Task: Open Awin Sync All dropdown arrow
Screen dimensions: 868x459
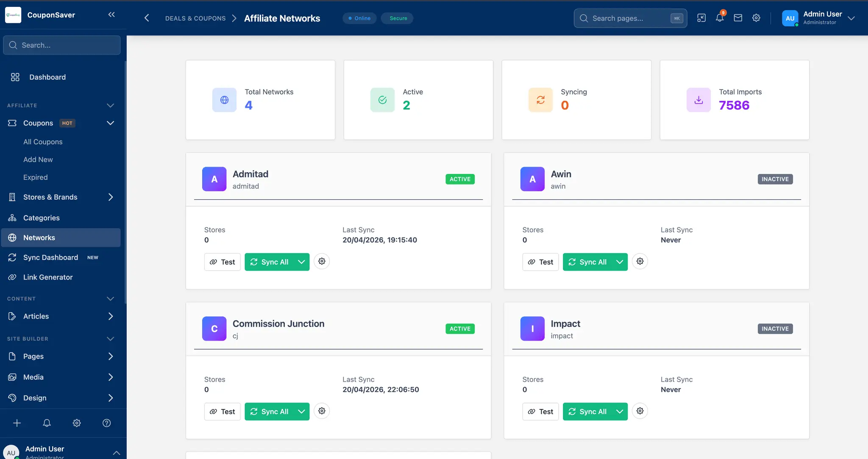Action: point(620,262)
